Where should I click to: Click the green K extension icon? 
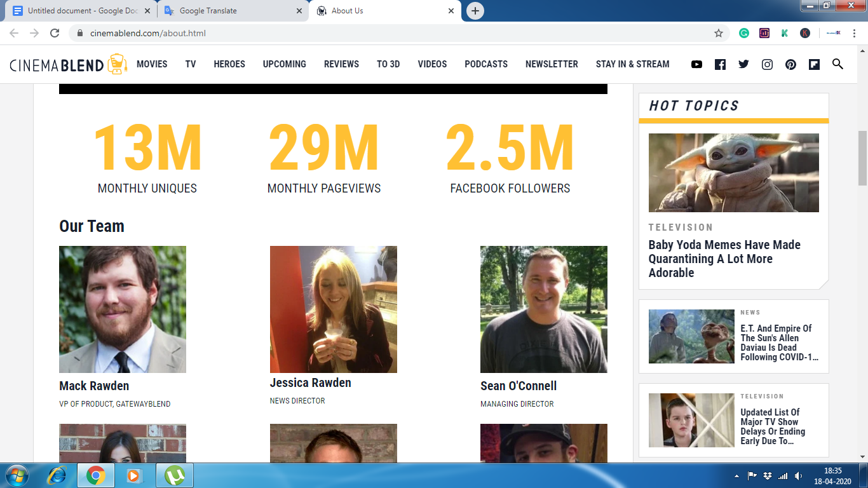pyautogui.click(x=785, y=33)
